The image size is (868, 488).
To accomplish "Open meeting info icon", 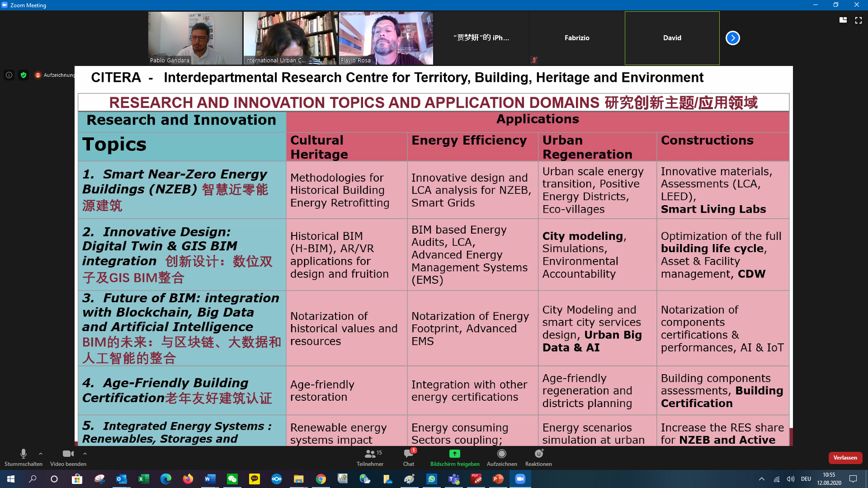I will coord(9,75).
